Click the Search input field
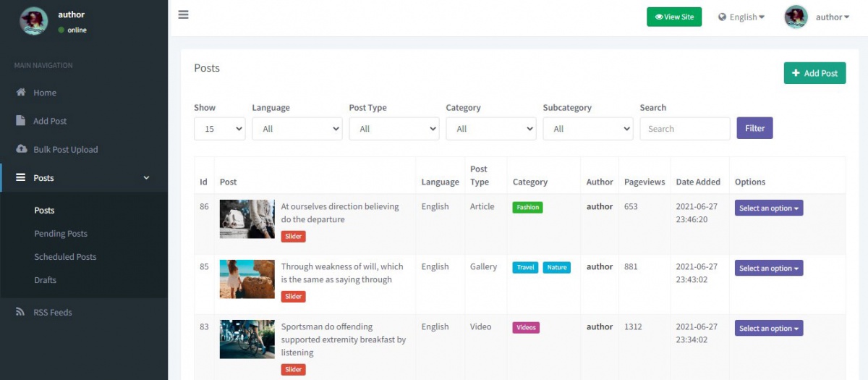This screenshot has height=380, width=868. 684,129
